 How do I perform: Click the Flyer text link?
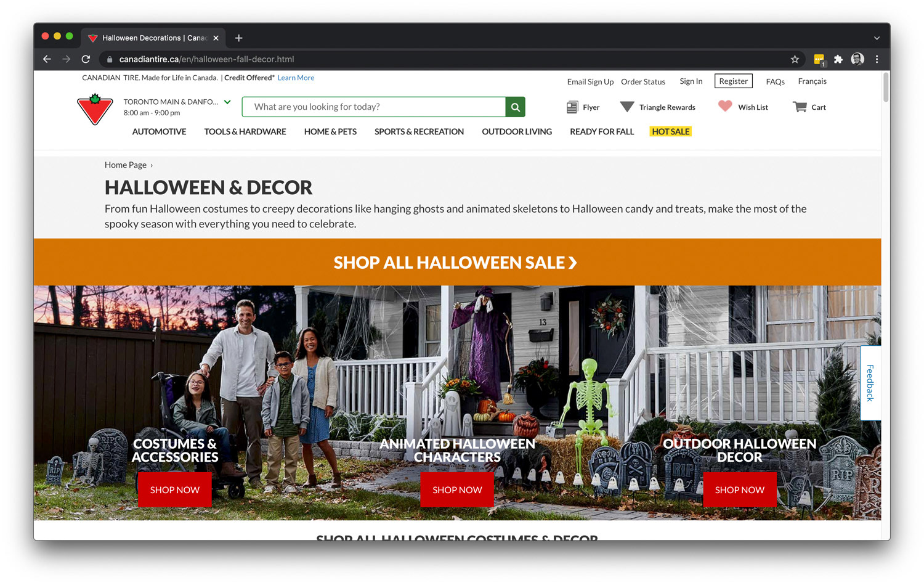[591, 107]
